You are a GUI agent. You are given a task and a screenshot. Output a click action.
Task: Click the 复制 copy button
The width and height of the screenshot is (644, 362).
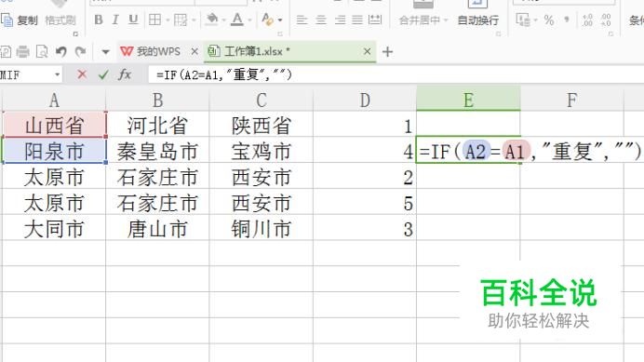[20, 20]
